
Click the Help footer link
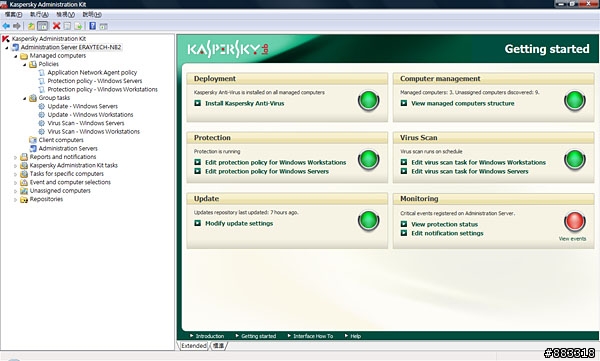(x=355, y=336)
